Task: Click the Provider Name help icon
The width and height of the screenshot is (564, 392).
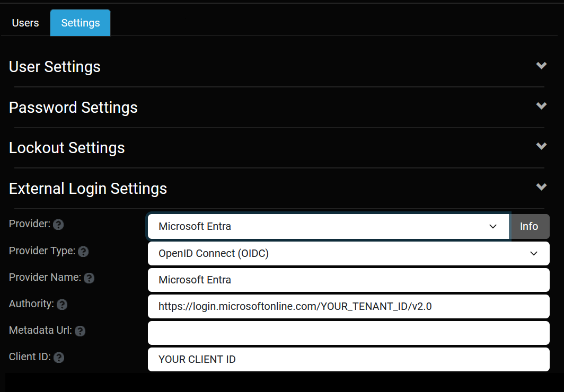Action: click(89, 278)
